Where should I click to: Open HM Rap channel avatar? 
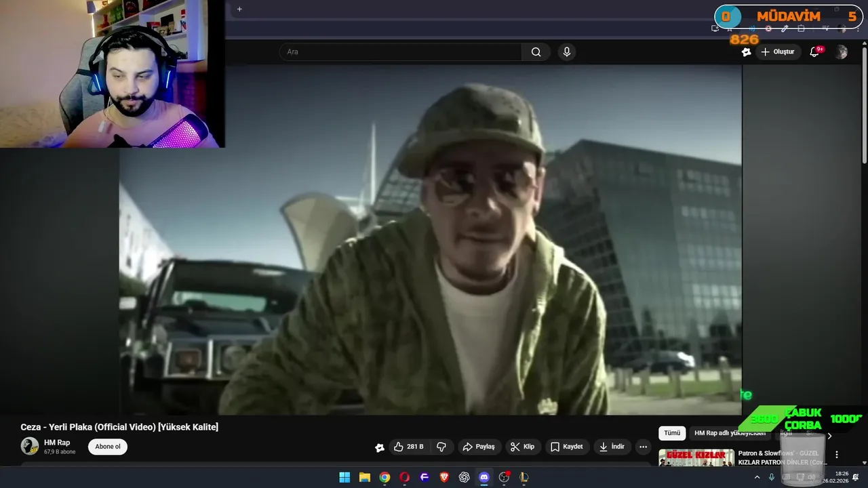pyautogui.click(x=30, y=446)
